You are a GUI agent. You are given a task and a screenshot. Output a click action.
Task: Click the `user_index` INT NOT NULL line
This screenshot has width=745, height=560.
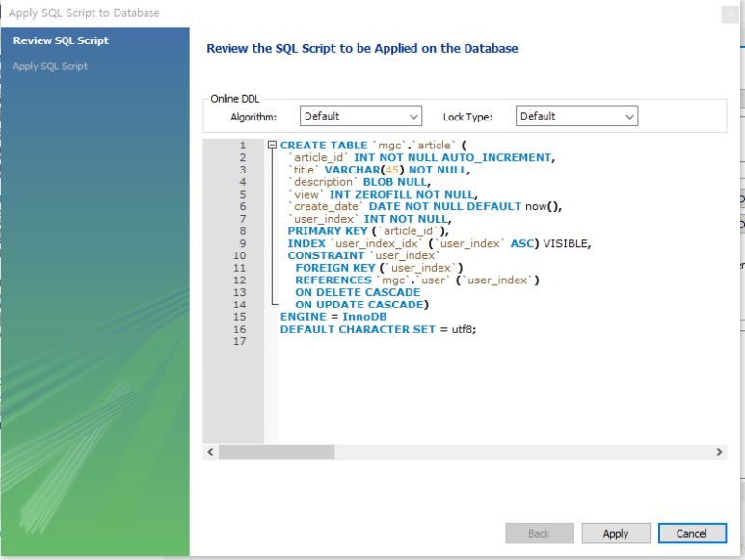(370, 219)
